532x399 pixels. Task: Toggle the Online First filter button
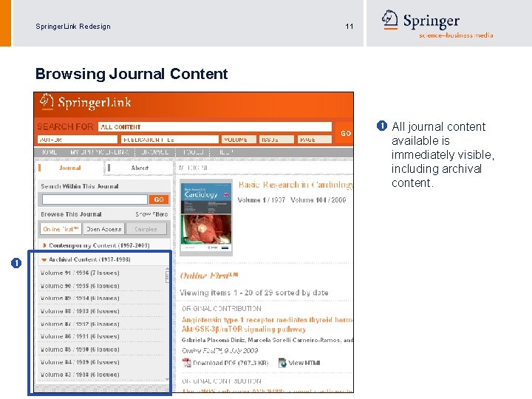[x=61, y=229]
